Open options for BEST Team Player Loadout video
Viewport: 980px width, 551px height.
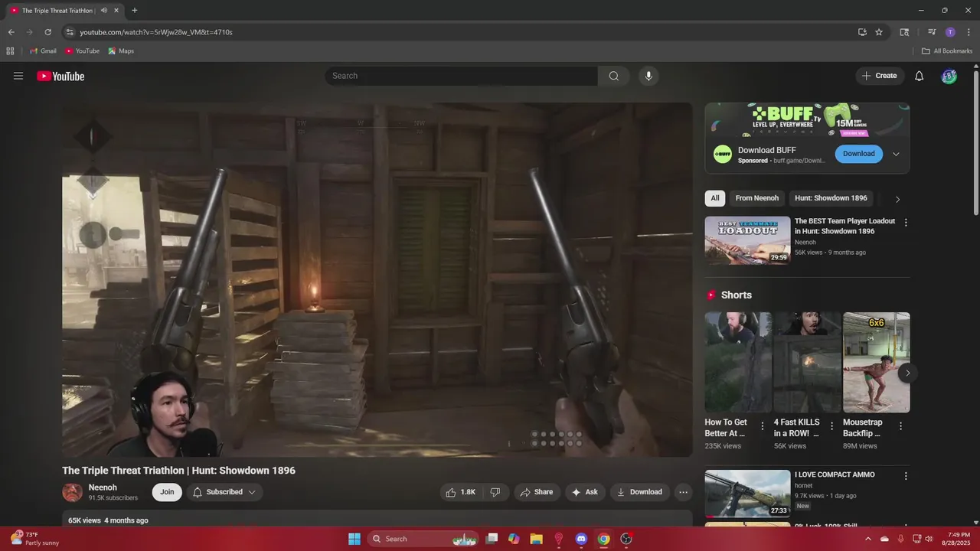coord(906,223)
